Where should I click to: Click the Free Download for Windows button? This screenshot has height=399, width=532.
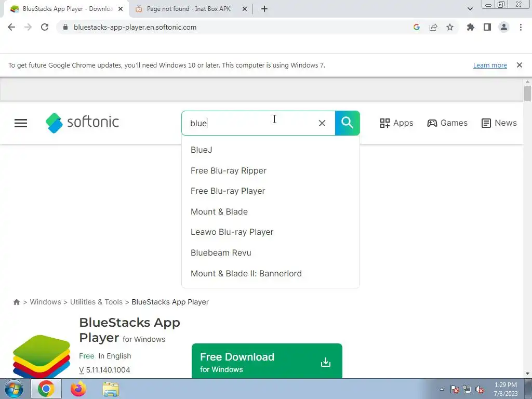[267, 362]
